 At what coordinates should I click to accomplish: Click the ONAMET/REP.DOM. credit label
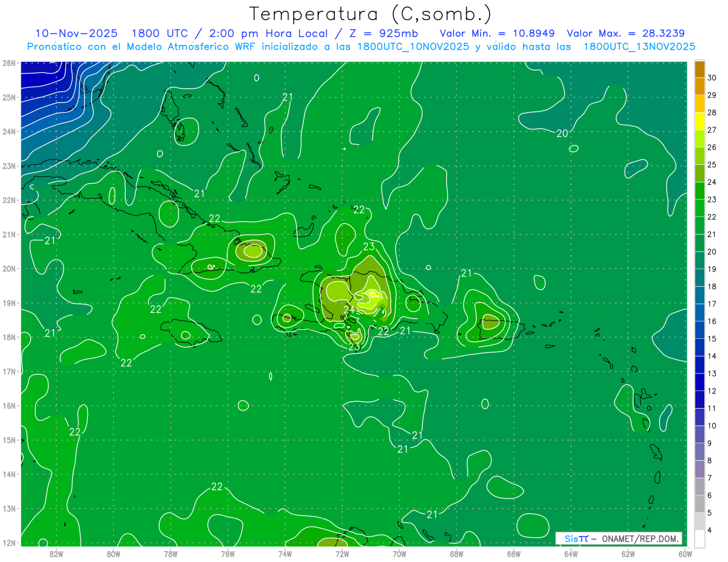641,538
